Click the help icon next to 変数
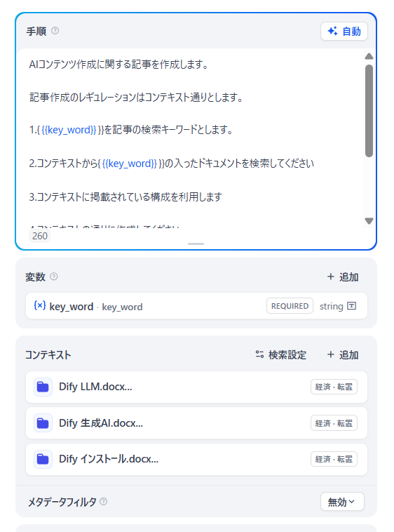Viewport: 394px width, 532px height. coord(53,277)
